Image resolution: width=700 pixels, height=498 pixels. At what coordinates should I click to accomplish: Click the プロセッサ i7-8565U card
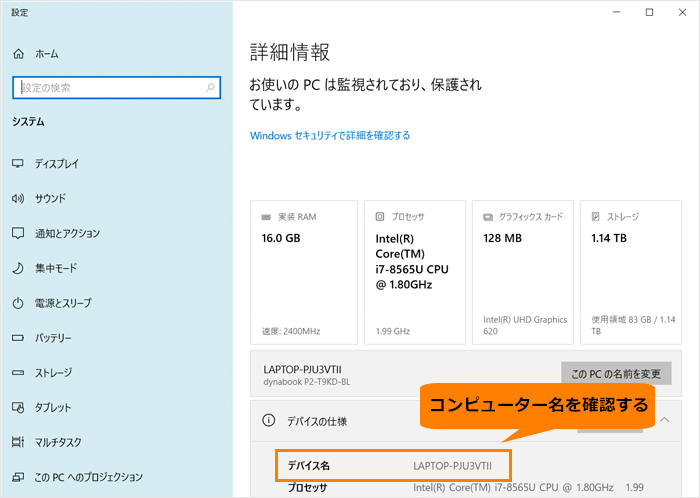pyautogui.click(x=415, y=273)
